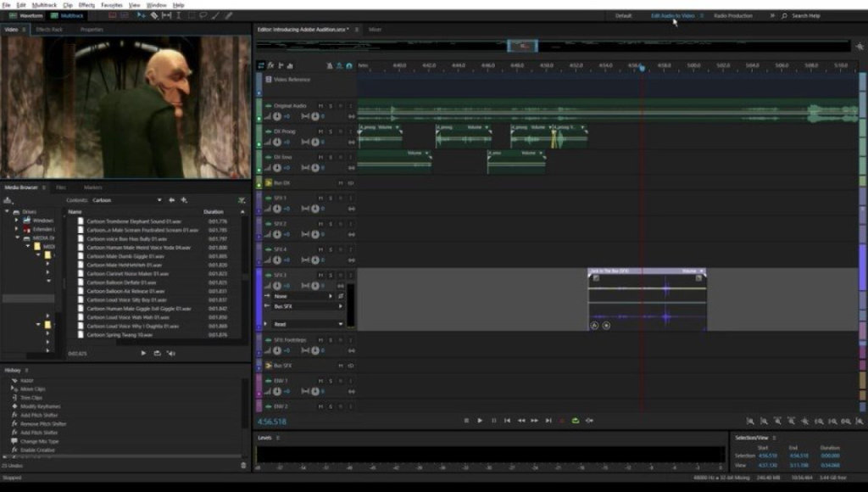
Task: Open the SFX 3 input None dropdown
Action: [303, 296]
